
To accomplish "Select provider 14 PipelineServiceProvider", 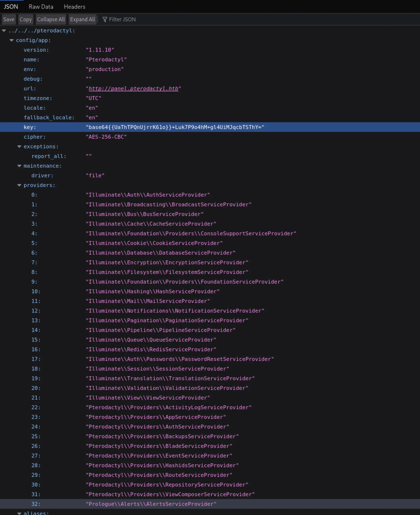I will tap(210, 330).
